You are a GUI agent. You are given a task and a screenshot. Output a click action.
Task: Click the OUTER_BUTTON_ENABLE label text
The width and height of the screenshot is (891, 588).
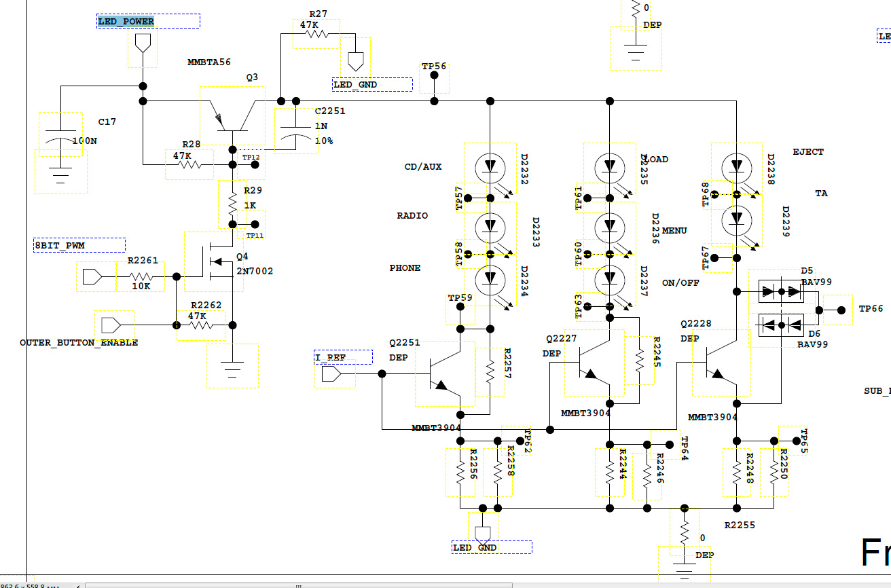pos(79,343)
